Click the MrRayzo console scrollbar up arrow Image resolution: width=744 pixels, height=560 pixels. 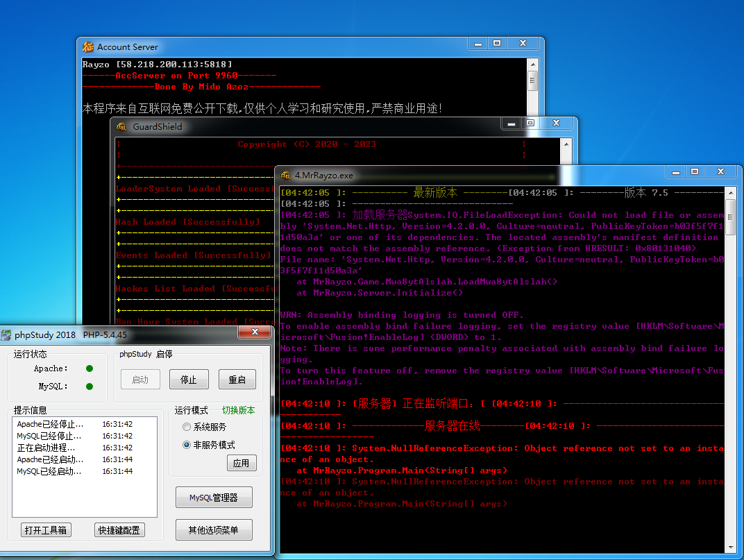pyautogui.click(x=731, y=193)
